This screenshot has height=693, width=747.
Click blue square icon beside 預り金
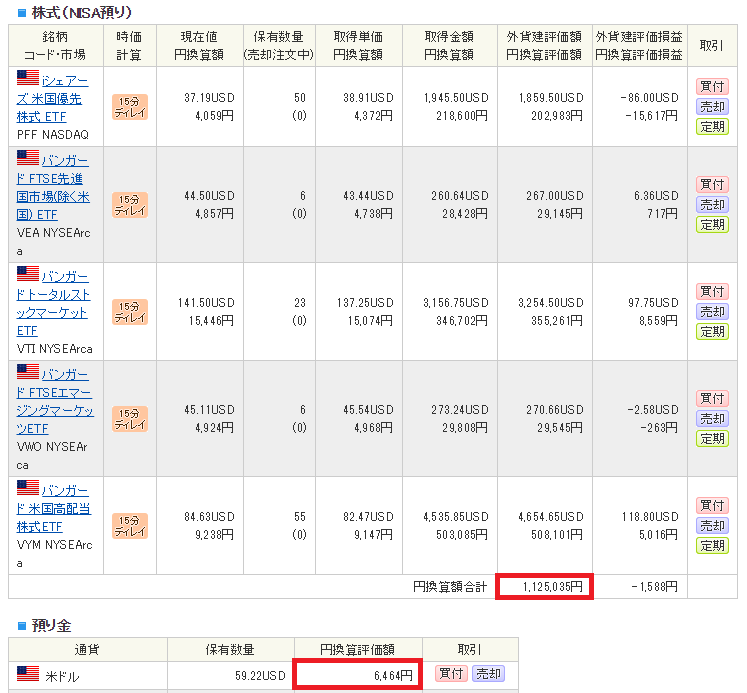21,625
